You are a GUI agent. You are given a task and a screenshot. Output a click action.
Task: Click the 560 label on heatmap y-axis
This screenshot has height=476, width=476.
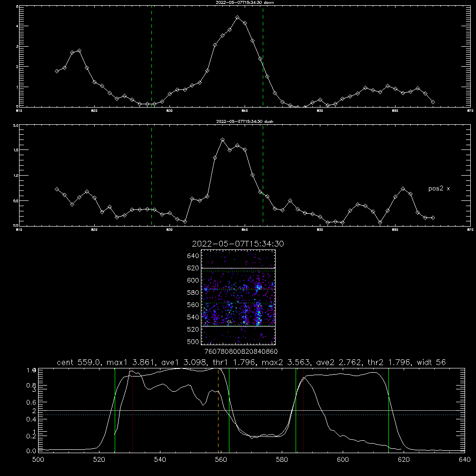coord(193,305)
